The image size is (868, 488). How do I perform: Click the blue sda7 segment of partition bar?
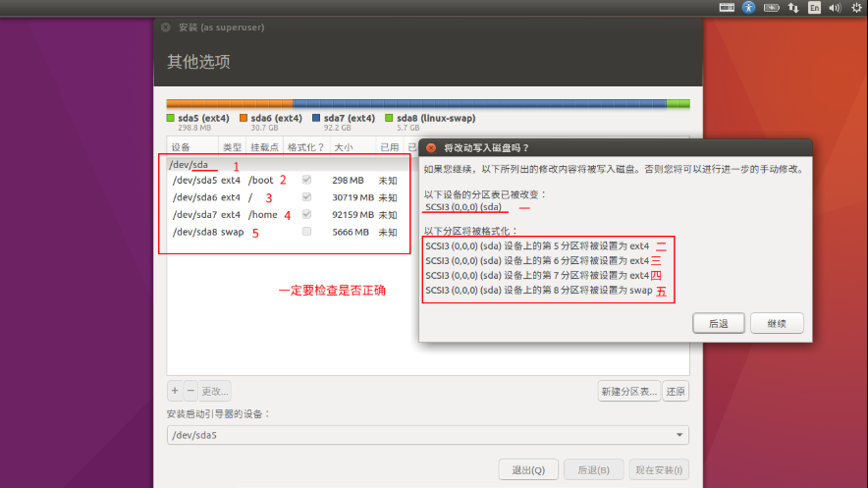click(479, 103)
